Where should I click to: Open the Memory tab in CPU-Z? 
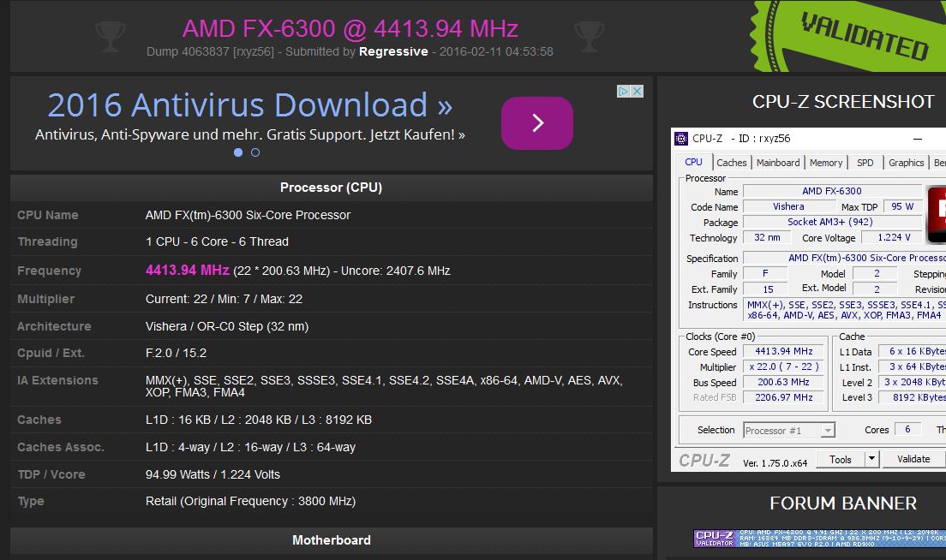click(x=826, y=163)
